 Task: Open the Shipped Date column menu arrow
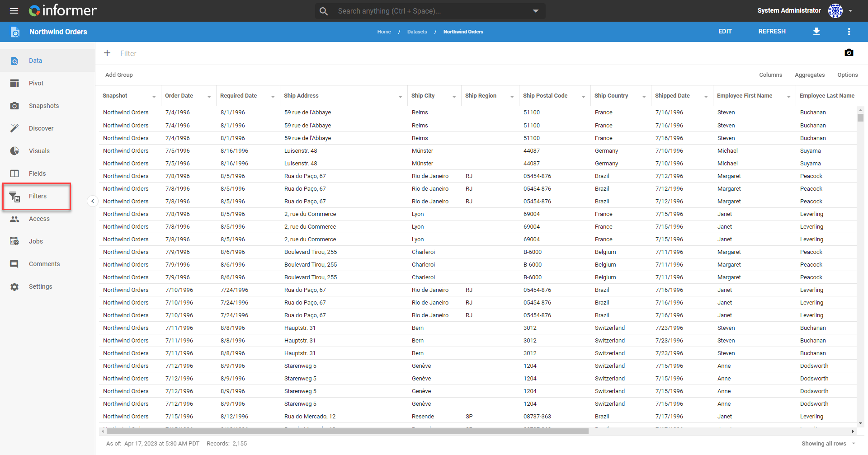click(x=706, y=97)
